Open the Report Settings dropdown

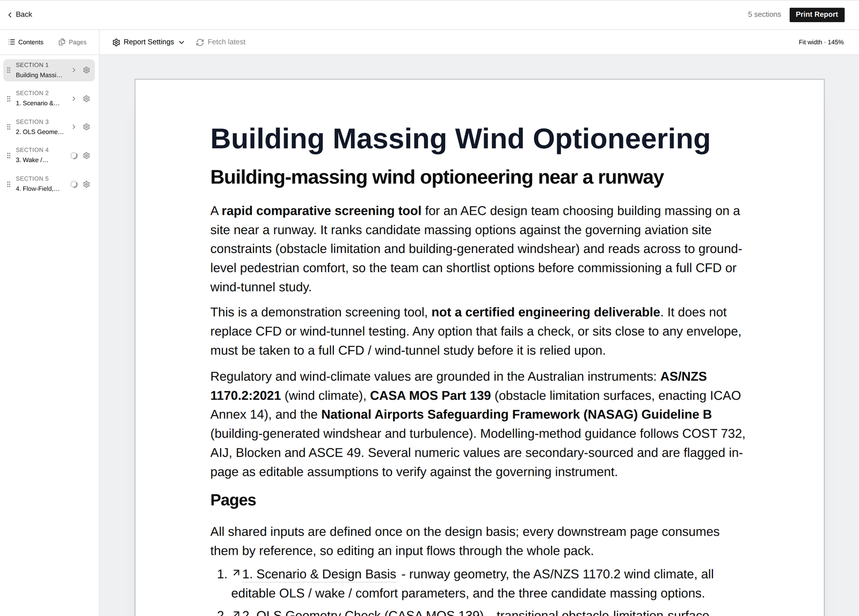point(148,42)
